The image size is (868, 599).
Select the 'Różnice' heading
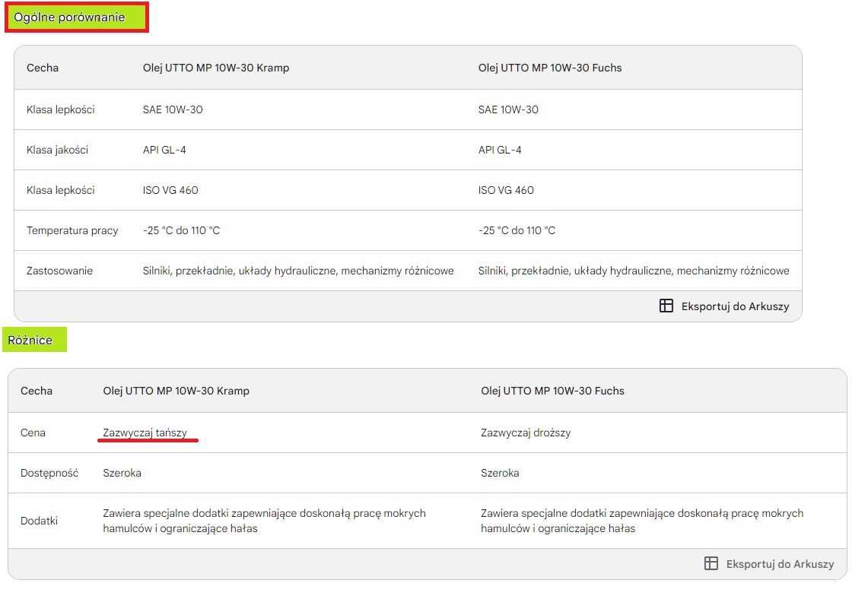pyautogui.click(x=30, y=340)
